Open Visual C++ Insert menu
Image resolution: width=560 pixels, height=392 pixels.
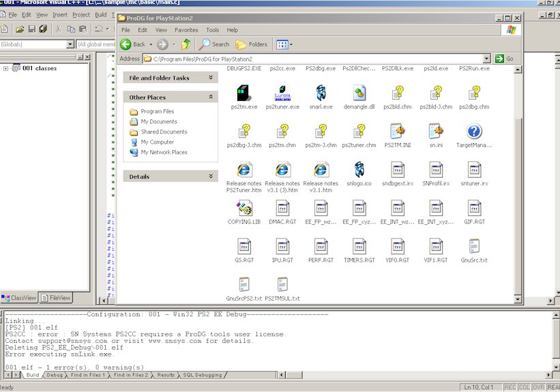coord(60,14)
